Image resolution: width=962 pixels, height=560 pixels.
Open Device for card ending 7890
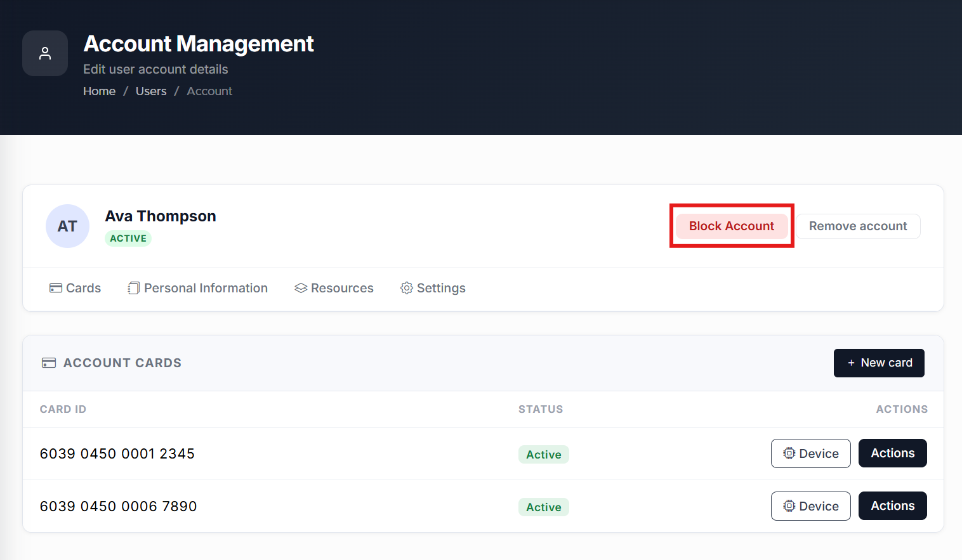click(811, 506)
